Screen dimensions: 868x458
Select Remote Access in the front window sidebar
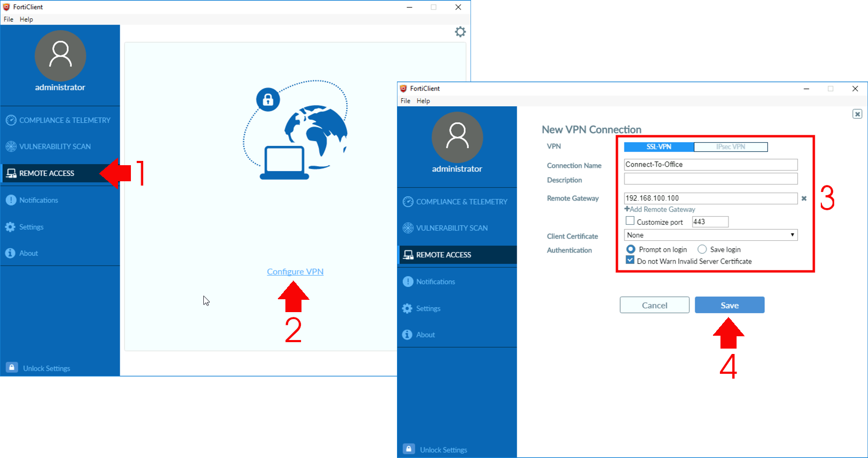point(457,255)
